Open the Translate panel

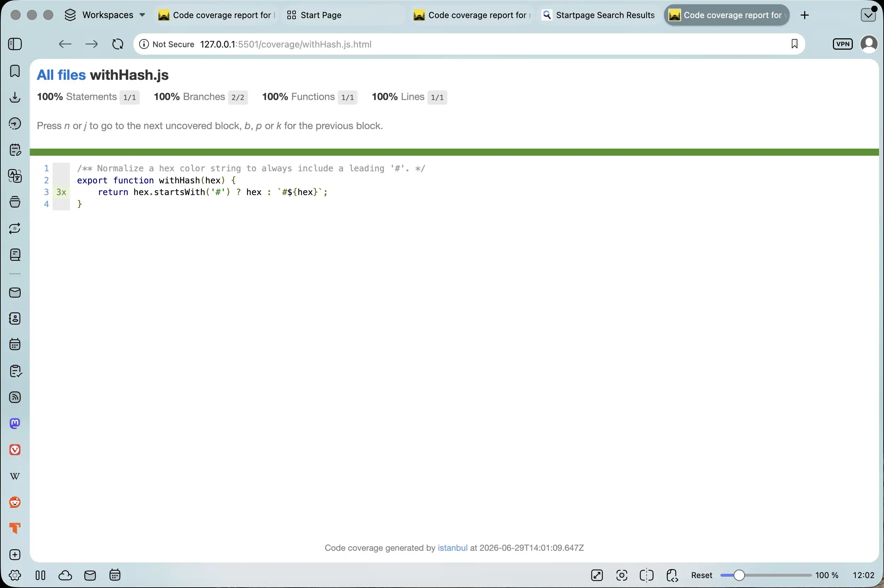click(x=15, y=176)
